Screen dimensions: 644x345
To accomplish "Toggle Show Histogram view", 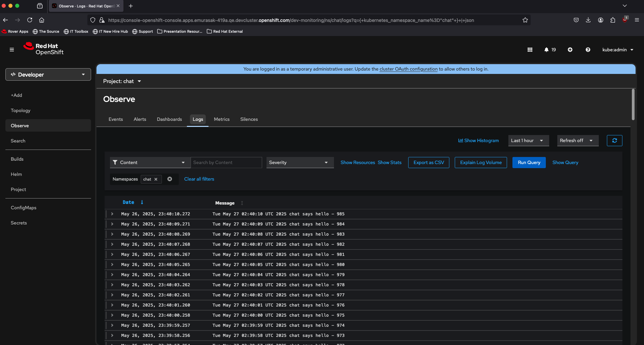I will pyautogui.click(x=478, y=140).
